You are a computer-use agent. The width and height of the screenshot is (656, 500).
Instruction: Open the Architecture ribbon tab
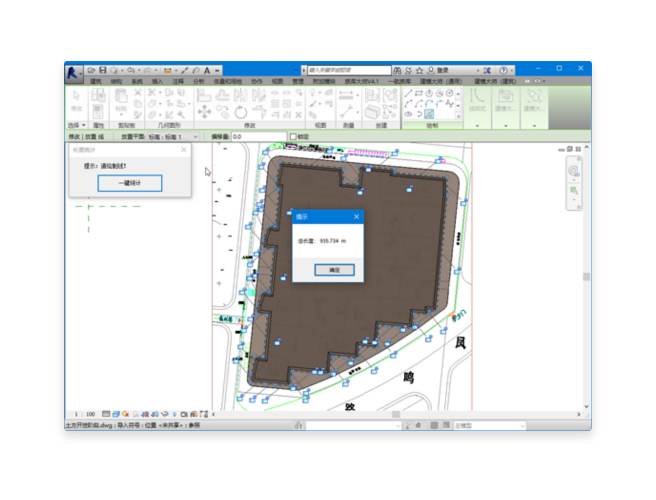point(96,81)
